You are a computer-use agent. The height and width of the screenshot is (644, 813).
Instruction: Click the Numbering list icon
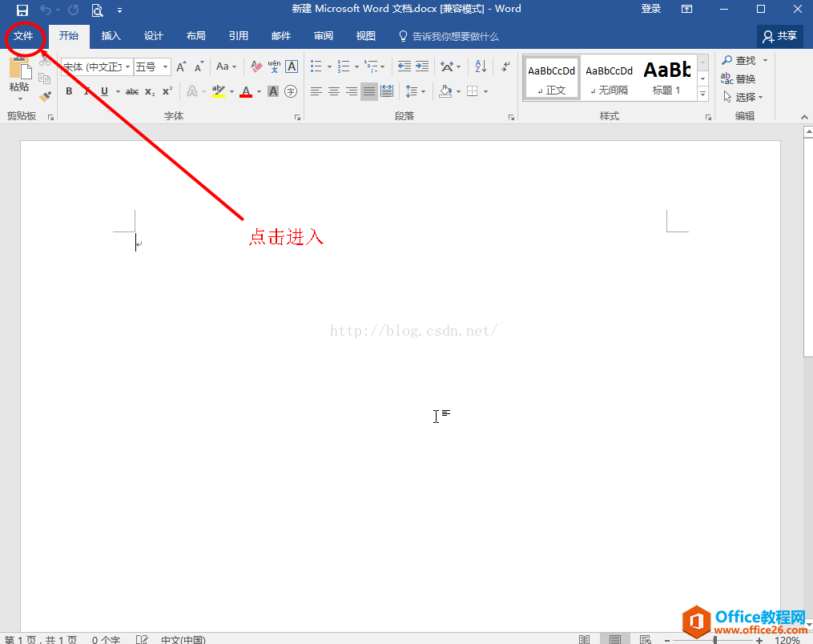pyautogui.click(x=344, y=66)
